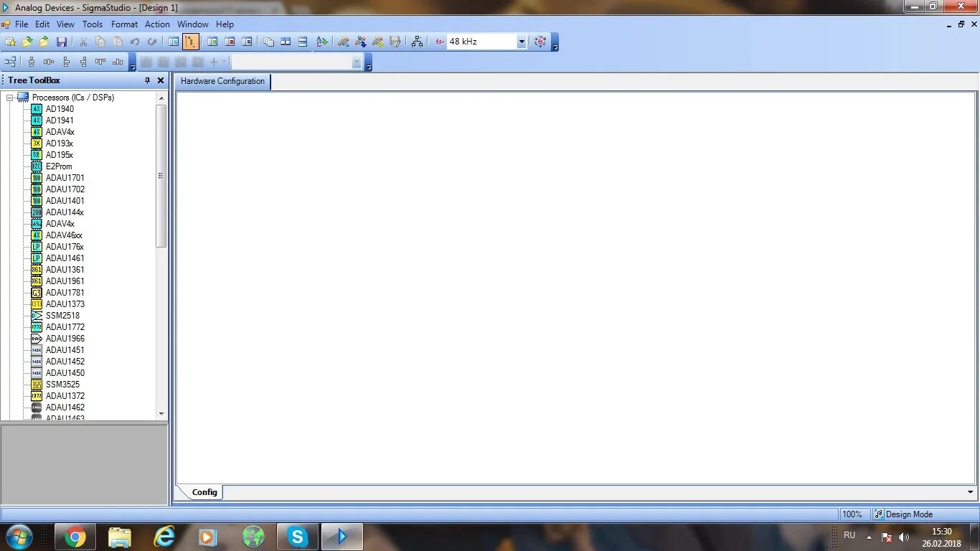The image size is (980, 551).
Task: Click the blue floppy Save icon
Action: coord(62,42)
